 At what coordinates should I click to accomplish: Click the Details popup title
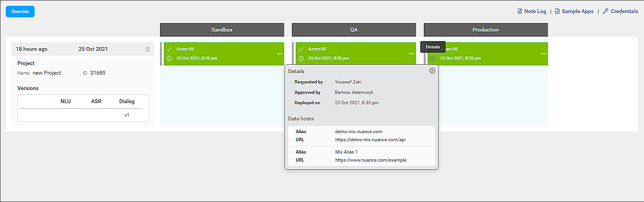pyautogui.click(x=296, y=71)
